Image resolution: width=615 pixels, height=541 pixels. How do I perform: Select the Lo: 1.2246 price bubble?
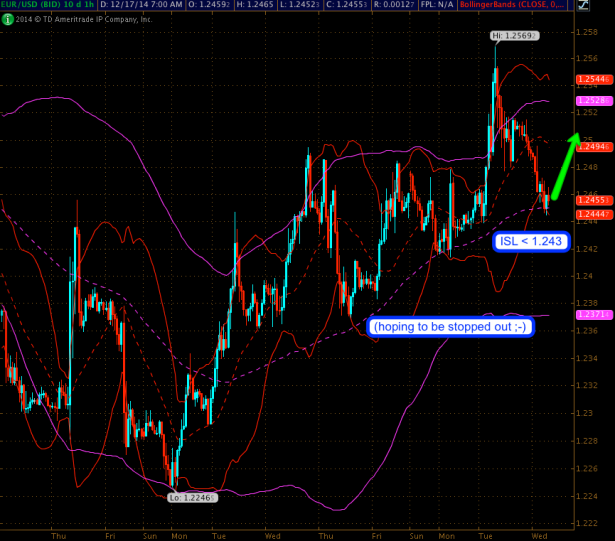pyautogui.click(x=192, y=496)
